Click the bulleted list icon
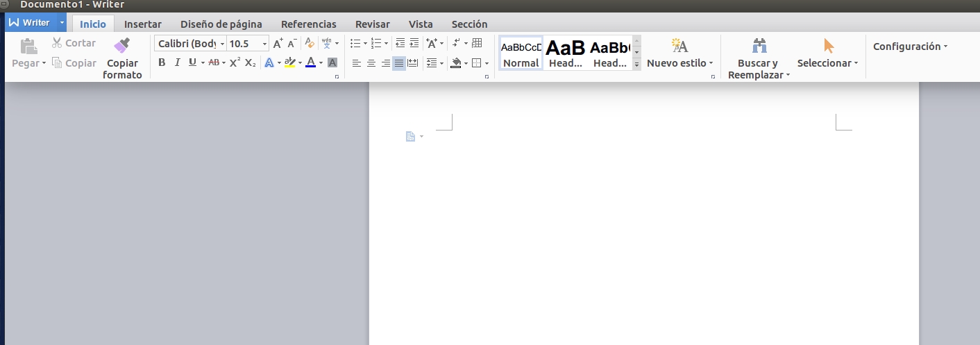The height and width of the screenshot is (345, 980). (355, 44)
